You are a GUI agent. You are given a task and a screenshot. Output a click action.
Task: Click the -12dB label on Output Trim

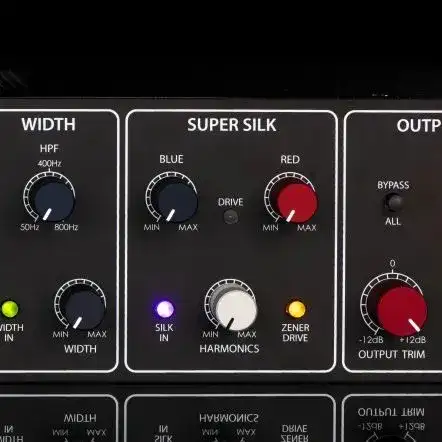(372, 340)
